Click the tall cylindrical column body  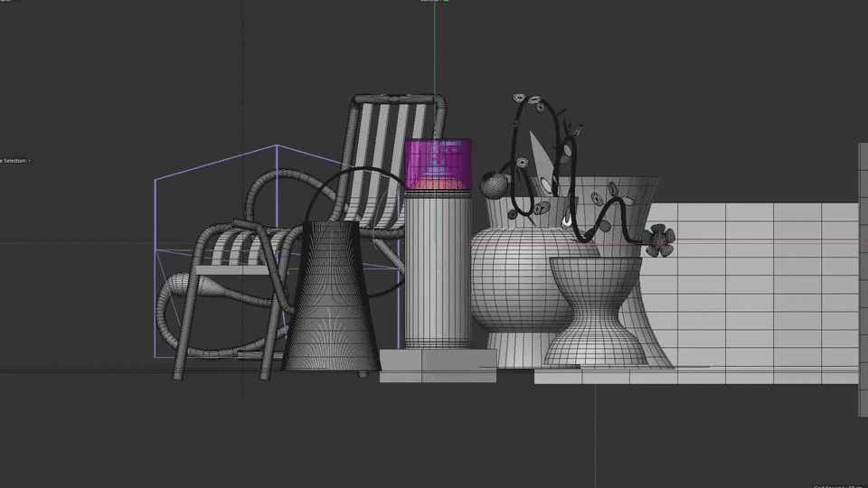pyautogui.click(x=438, y=271)
